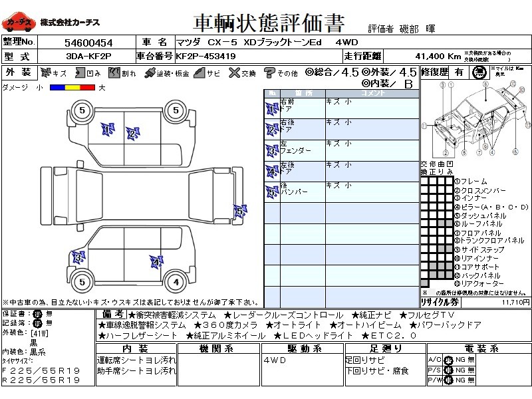Click the ①フレーム repair item

(x=471, y=182)
